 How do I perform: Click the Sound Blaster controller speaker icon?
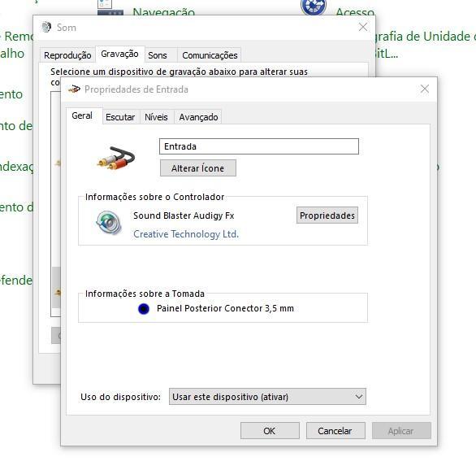tap(108, 223)
